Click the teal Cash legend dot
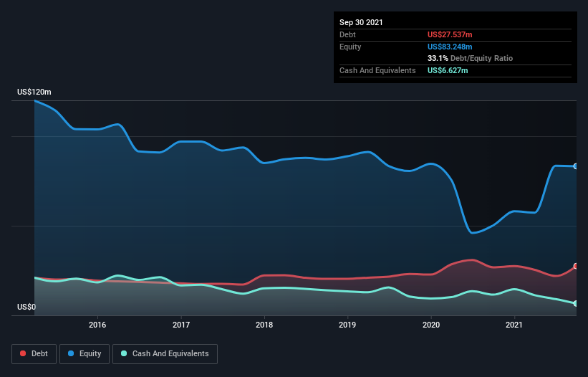The height and width of the screenshot is (377, 588). [x=124, y=353]
